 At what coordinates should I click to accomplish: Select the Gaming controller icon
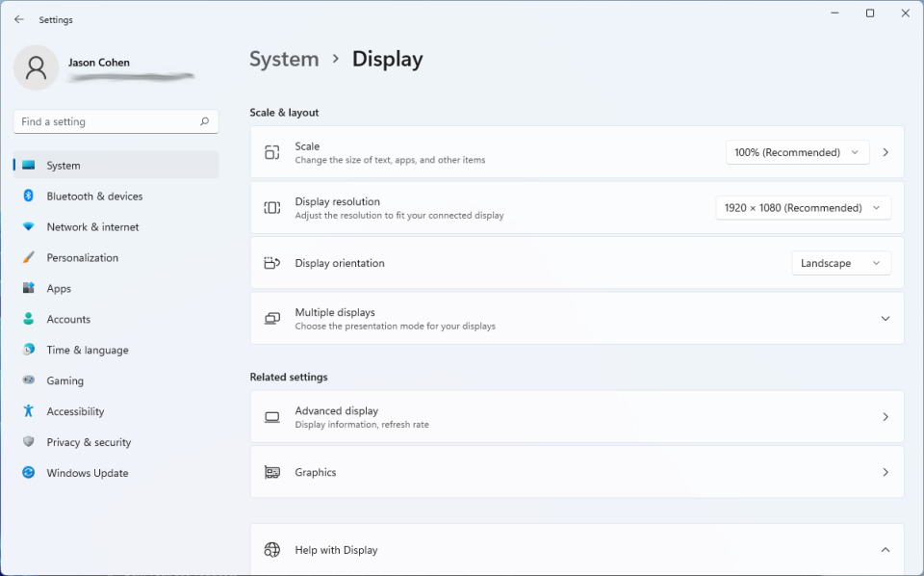[29, 380]
